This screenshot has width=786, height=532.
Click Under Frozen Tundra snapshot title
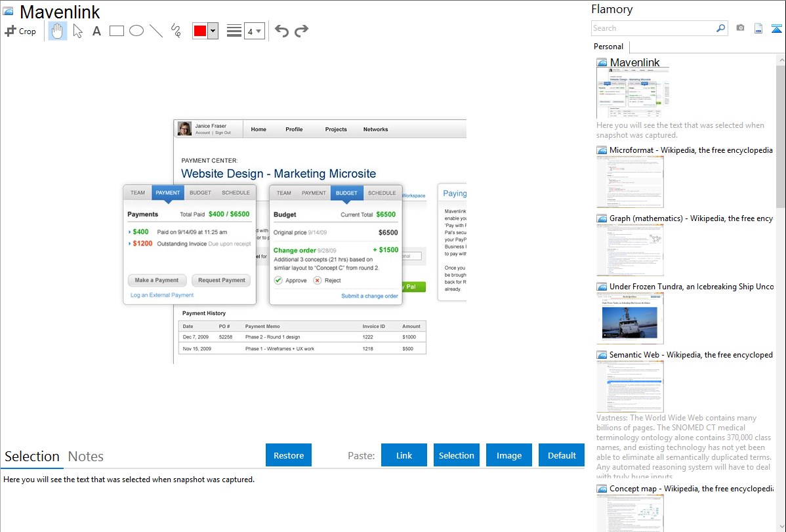691,286
